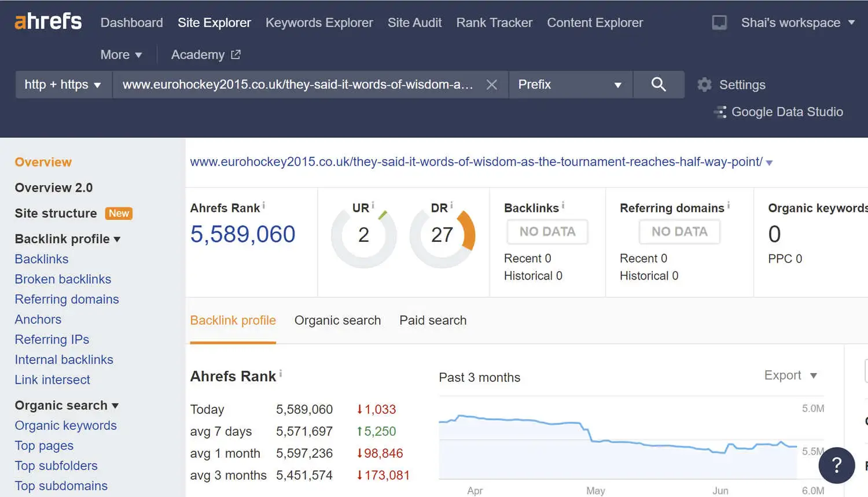Click the Google Data Studio icon link
Image resolution: width=868 pixels, height=497 pixels.
(779, 112)
